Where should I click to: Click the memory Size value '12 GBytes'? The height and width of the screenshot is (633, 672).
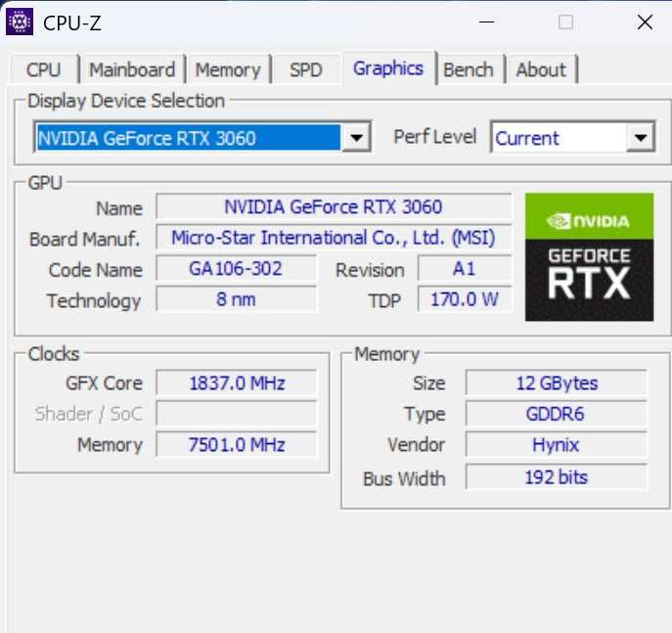(x=557, y=383)
